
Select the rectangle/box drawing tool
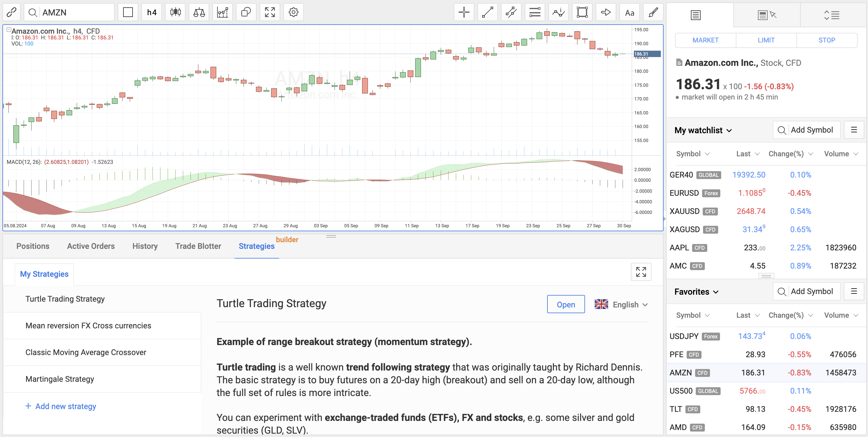(x=582, y=12)
